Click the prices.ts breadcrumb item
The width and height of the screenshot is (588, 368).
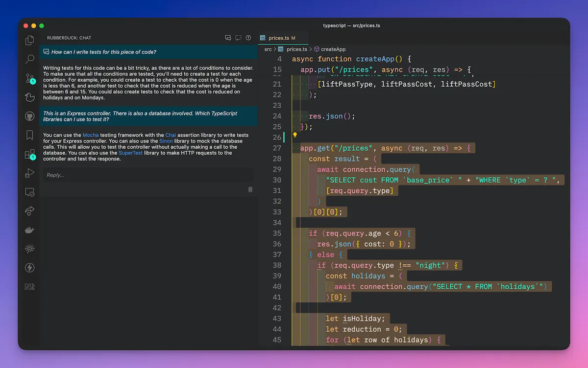(296, 49)
